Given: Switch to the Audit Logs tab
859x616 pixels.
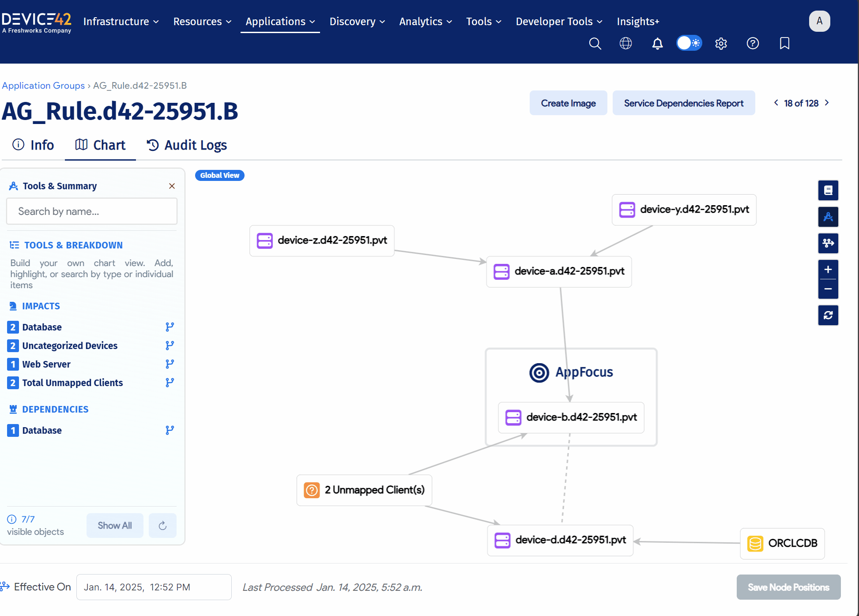Looking at the screenshot, I should 187,145.
